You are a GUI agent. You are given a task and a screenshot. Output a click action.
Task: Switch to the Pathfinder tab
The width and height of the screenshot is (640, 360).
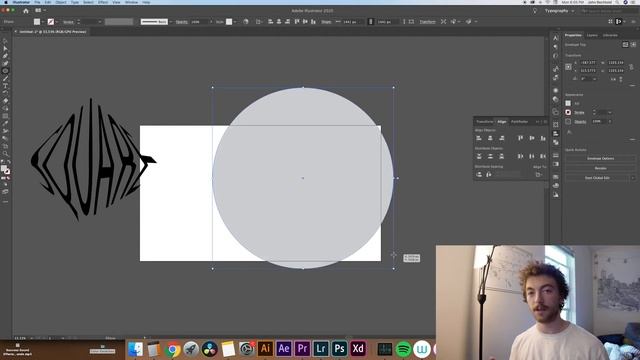[519, 122]
